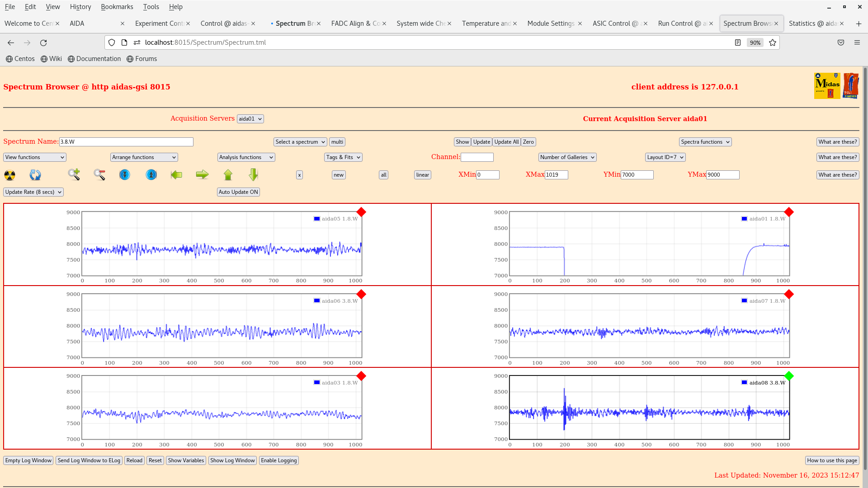
Task: Toggle the Auto Update ON button
Action: click(238, 192)
